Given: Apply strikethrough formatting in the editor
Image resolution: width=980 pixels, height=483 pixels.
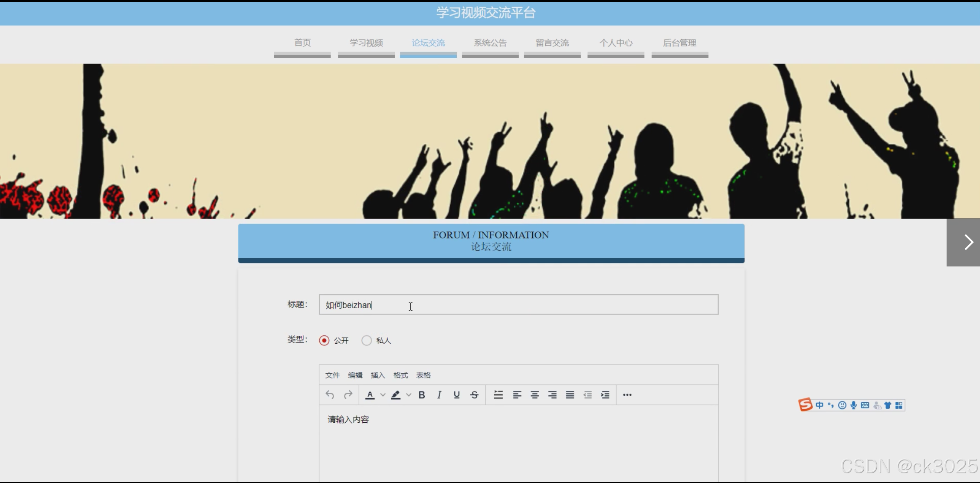Looking at the screenshot, I should coord(474,395).
